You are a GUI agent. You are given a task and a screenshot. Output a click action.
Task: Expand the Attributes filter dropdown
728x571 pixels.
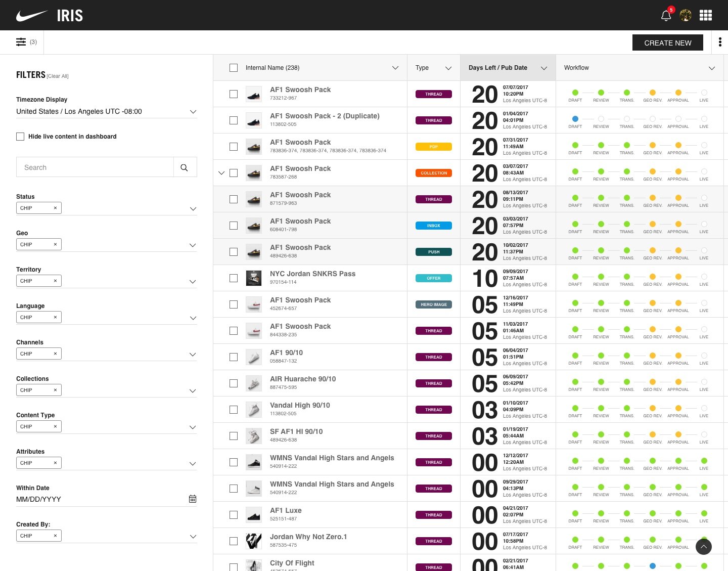pyautogui.click(x=193, y=463)
